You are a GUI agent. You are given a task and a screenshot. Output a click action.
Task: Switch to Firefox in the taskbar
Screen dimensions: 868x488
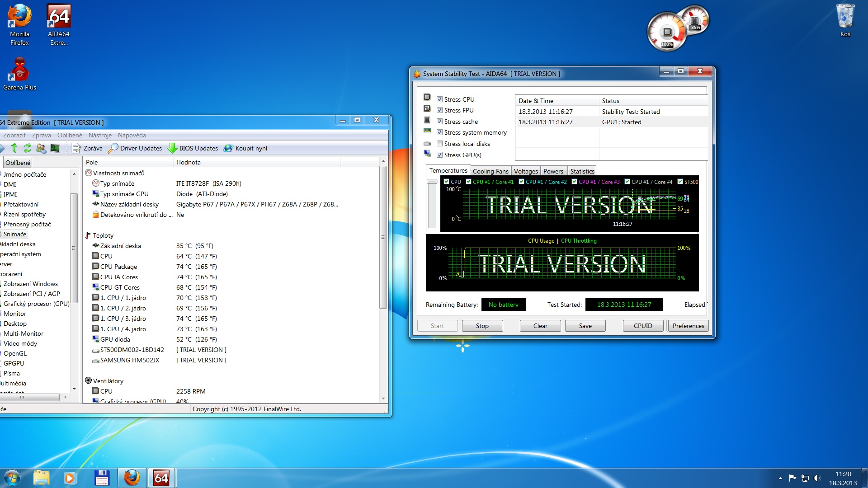(x=132, y=478)
